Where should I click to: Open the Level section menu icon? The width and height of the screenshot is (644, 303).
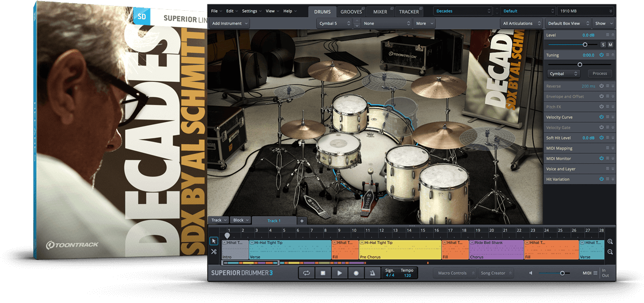(608, 35)
